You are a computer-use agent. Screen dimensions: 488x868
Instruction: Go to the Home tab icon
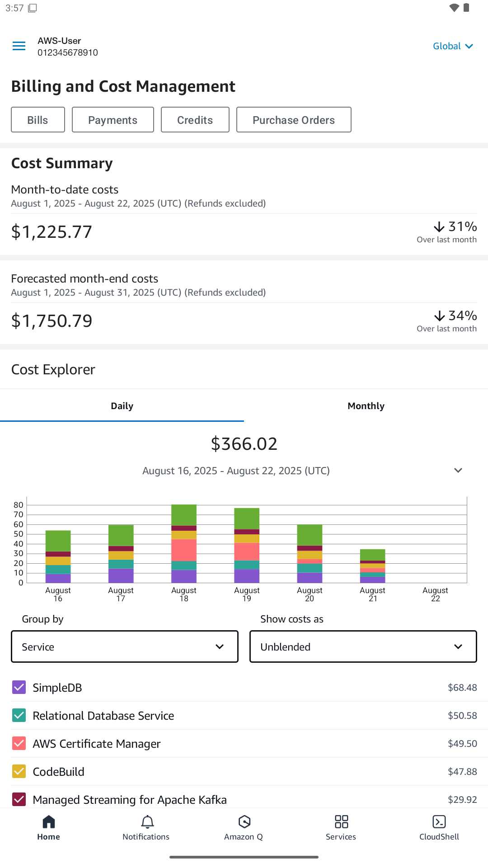pyautogui.click(x=49, y=822)
